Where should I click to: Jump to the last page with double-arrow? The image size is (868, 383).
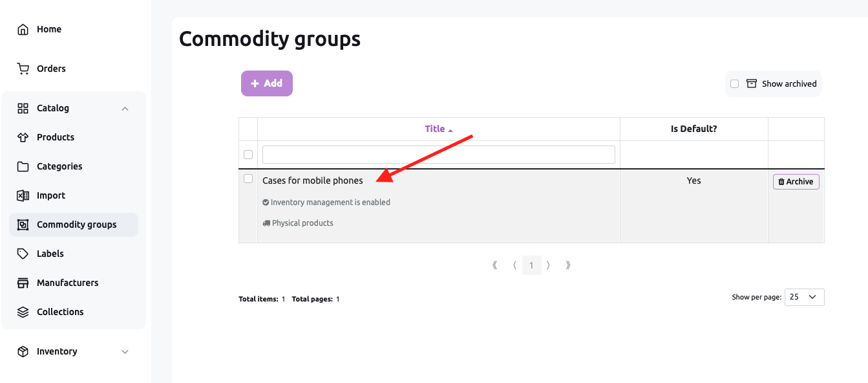coord(568,265)
